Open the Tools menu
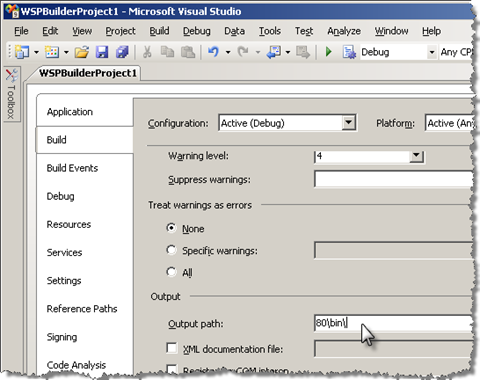The image size is (480, 380). tap(270, 31)
